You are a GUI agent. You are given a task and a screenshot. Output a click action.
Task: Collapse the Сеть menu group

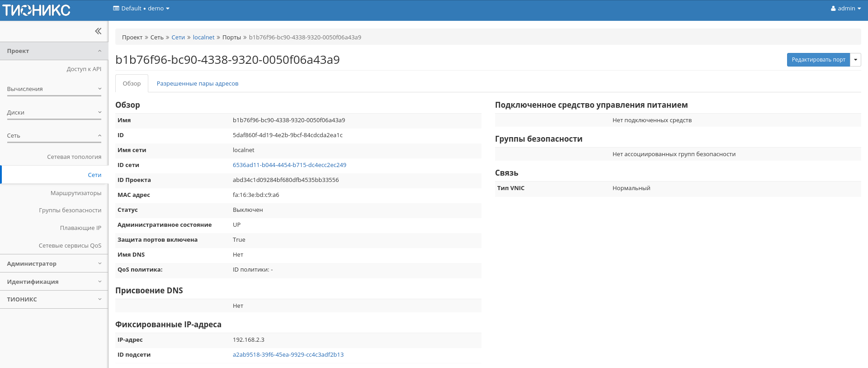[x=54, y=136]
